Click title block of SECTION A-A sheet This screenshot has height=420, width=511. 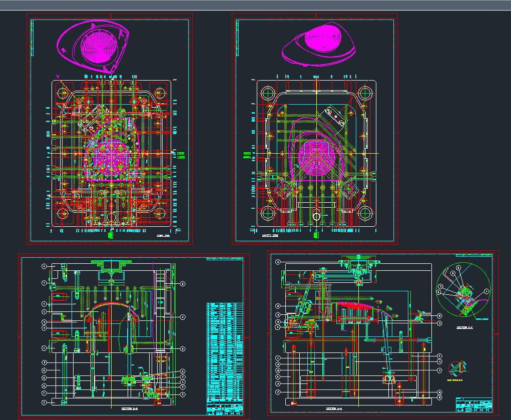pyautogui.click(x=474, y=405)
